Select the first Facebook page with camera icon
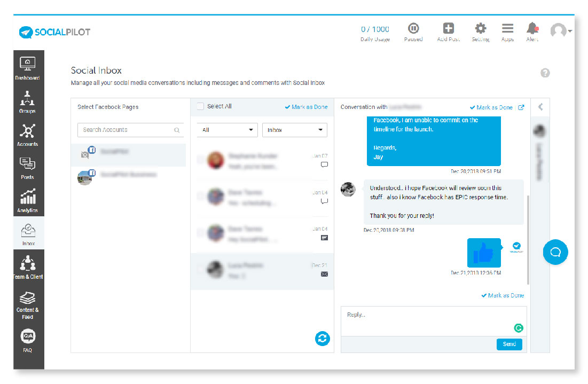This screenshot has width=588, height=384. (128, 155)
